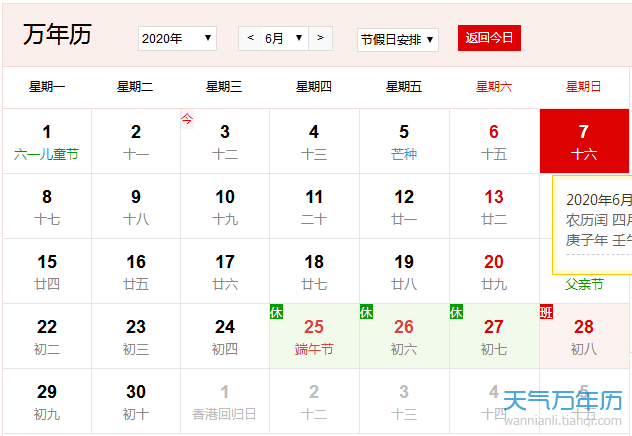This screenshot has height=436, width=632.
Task: Select June 25 端午节 holiday
Action: [x=314, y=336]
